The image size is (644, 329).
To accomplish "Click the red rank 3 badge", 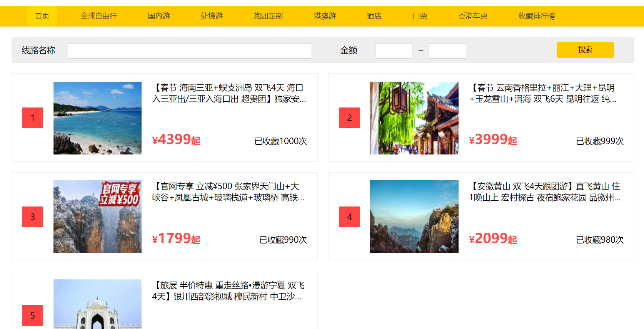I will [x=33, y=217].
